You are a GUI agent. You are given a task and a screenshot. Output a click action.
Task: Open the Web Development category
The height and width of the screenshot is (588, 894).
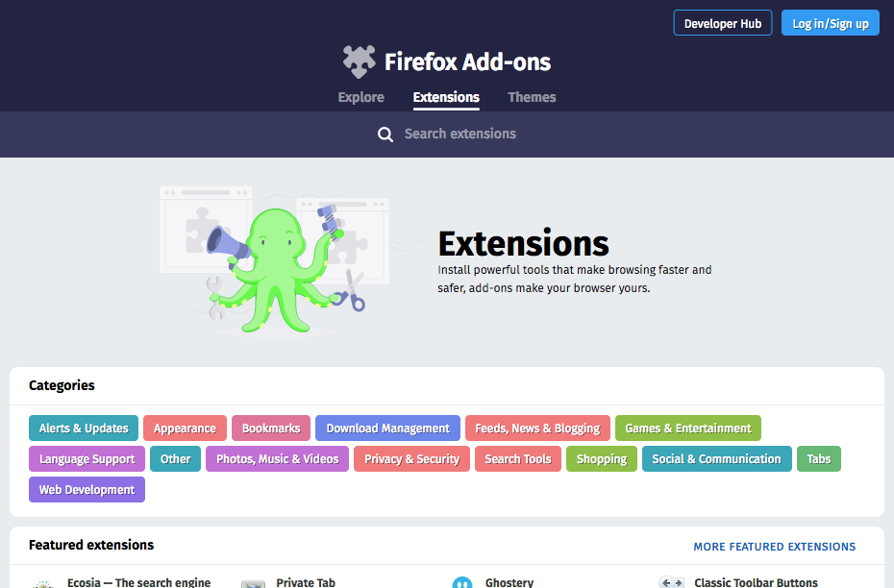point(87,489)
